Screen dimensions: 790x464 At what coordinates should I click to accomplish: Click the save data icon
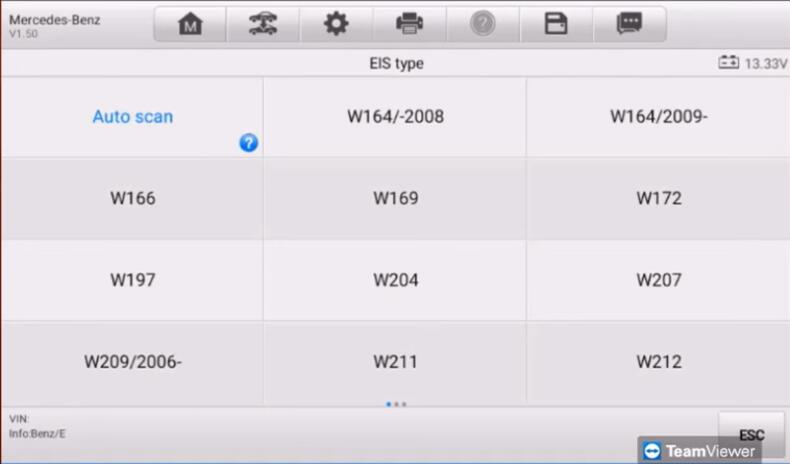556,24
